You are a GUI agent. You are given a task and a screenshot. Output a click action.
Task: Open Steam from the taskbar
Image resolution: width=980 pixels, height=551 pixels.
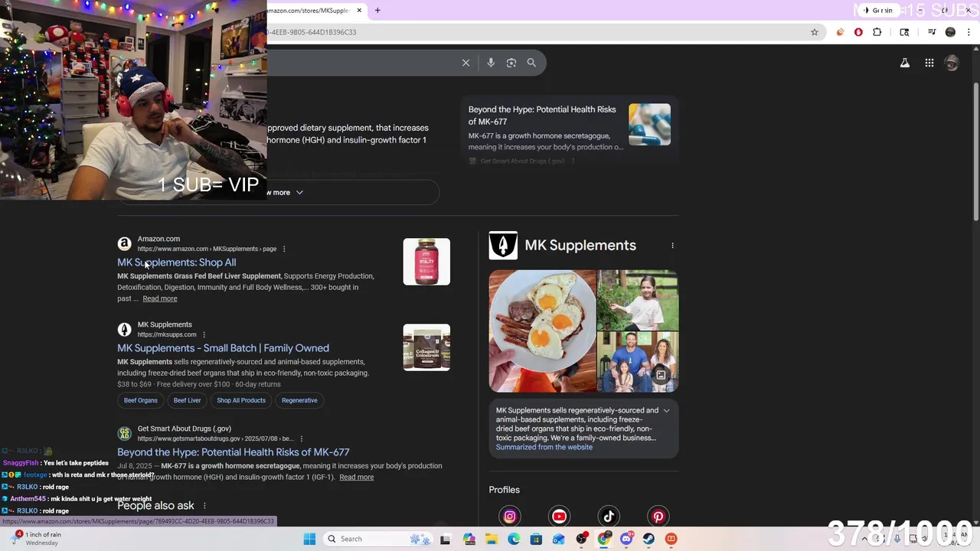648,539
